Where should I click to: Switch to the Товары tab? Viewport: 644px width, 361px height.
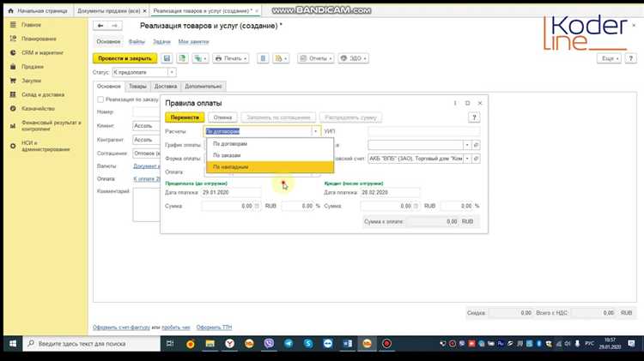click(x=137, y=86)
